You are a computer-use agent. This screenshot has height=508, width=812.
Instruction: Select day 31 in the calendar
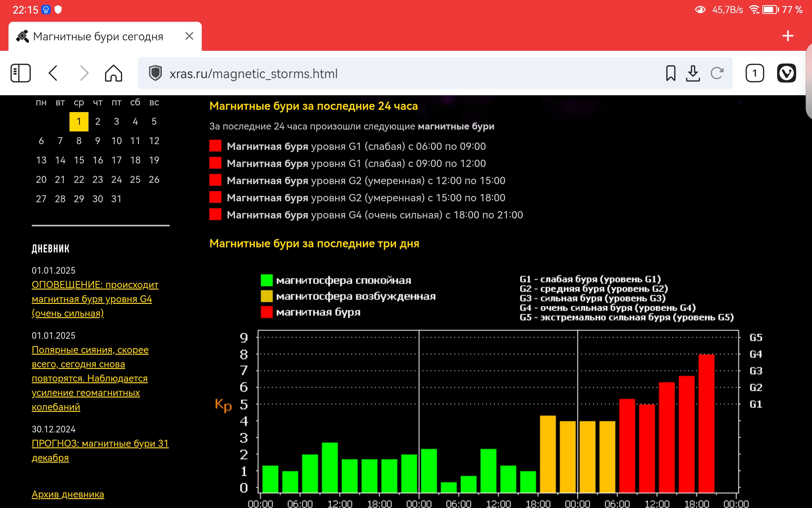pyautogui.click(x=116, y=199)
